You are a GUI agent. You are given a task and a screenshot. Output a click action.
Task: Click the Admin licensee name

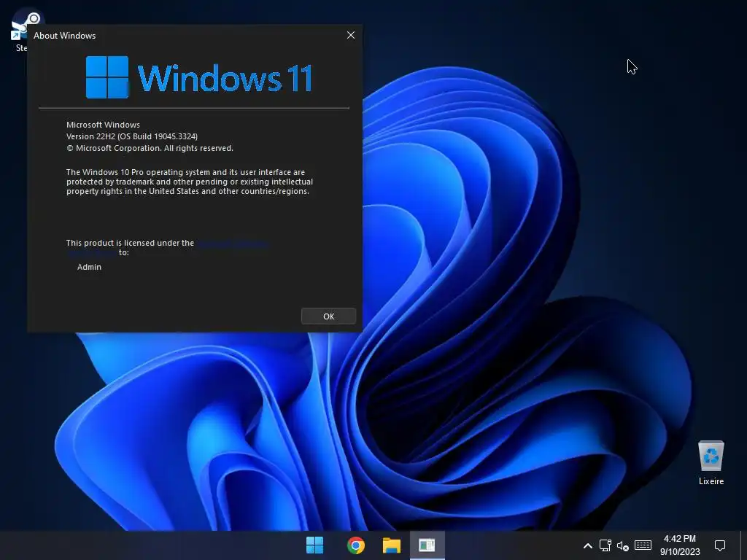[x=89, y=267]
